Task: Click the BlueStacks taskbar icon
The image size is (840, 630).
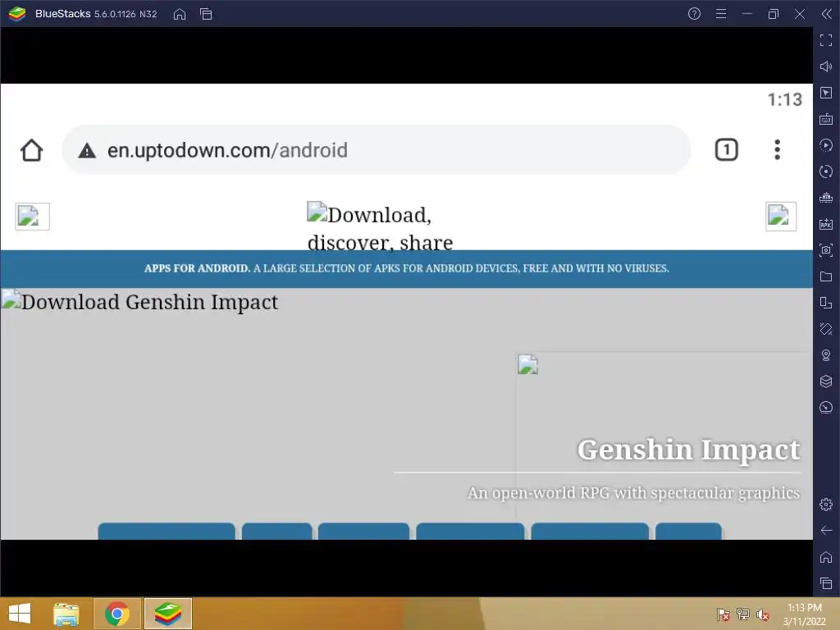Action: click(x=167, y=614)
